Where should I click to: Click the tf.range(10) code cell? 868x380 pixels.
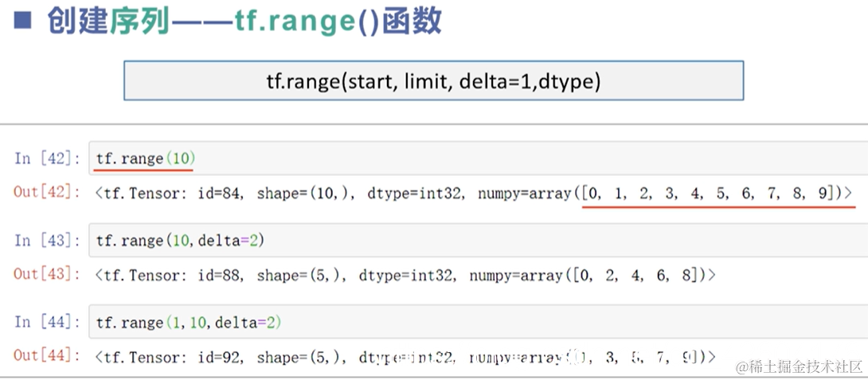(479, 159)
